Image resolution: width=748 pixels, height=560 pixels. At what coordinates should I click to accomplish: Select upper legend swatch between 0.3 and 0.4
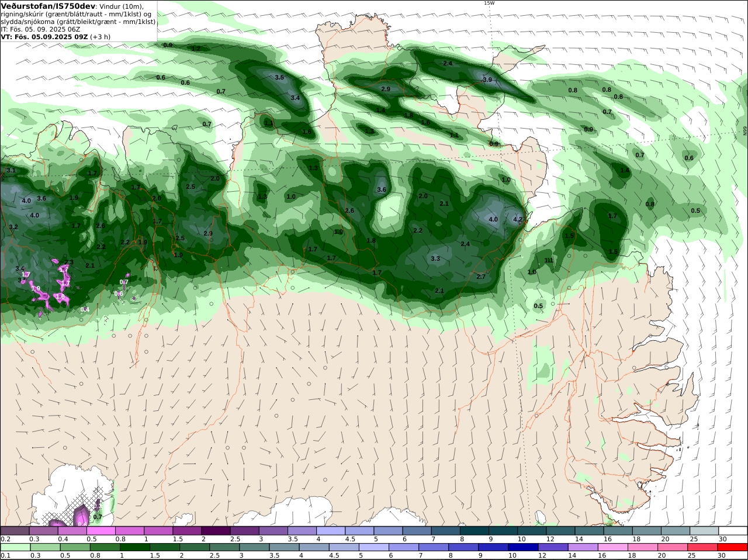tap(43, 531)
